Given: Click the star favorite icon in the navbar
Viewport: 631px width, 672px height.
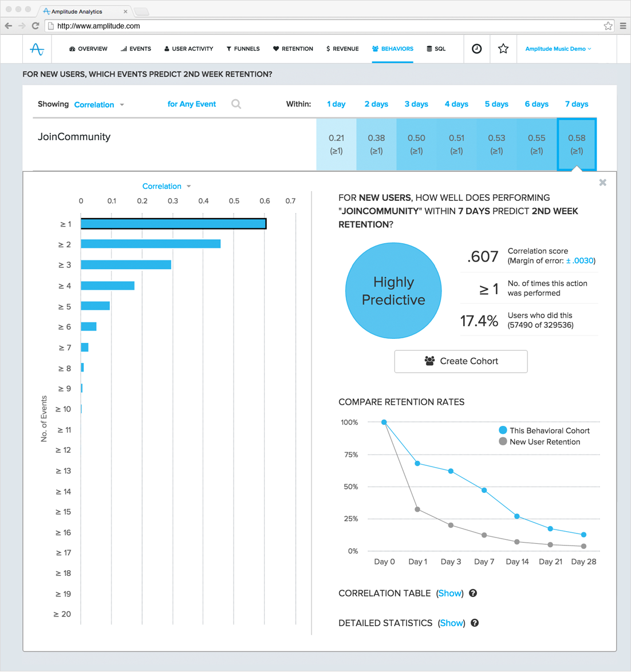Looking at the screenshot, I should tap(503, 49).
